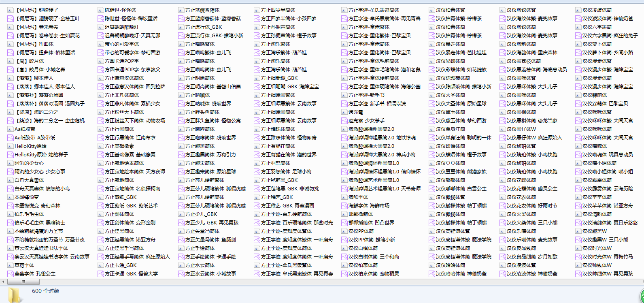The image size is (644, 303).
Task: Select the entry 方正寂地简体-名侦探柯南
Action: 132,189
